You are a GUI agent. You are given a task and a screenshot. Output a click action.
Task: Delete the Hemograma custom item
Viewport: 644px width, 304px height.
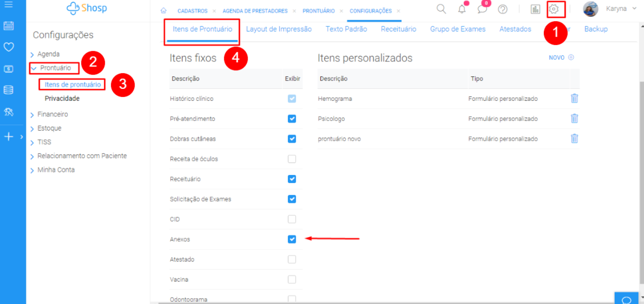click(574, 98)
